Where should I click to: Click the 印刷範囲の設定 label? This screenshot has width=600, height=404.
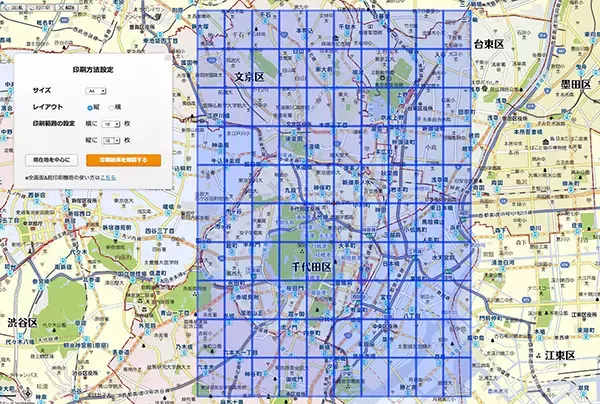tap(54, 124)
